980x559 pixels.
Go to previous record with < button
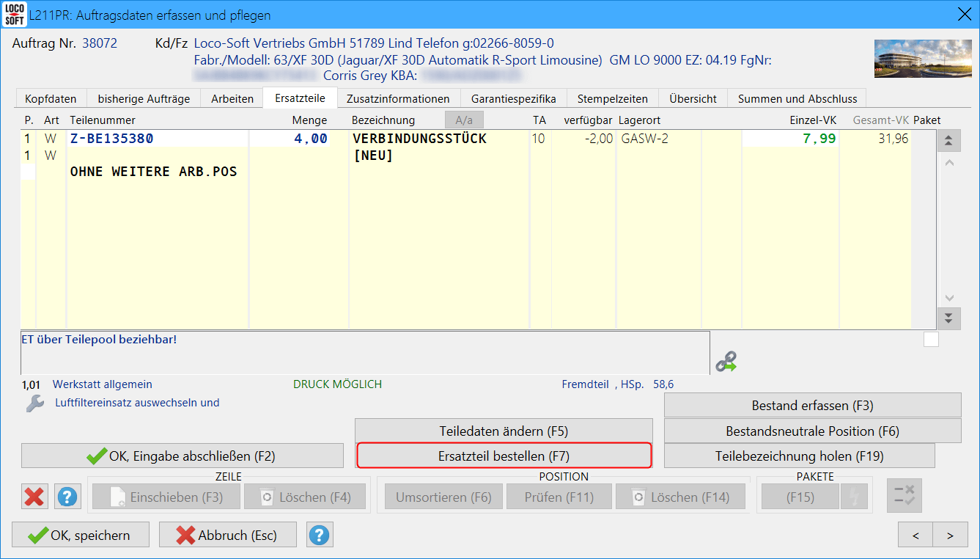tap(916, 536)
